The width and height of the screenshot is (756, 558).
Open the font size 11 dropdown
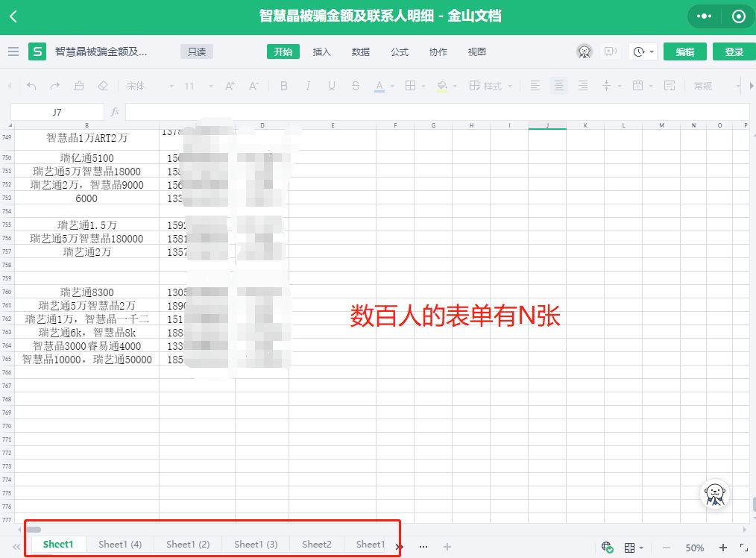click(x=198, y=86)
